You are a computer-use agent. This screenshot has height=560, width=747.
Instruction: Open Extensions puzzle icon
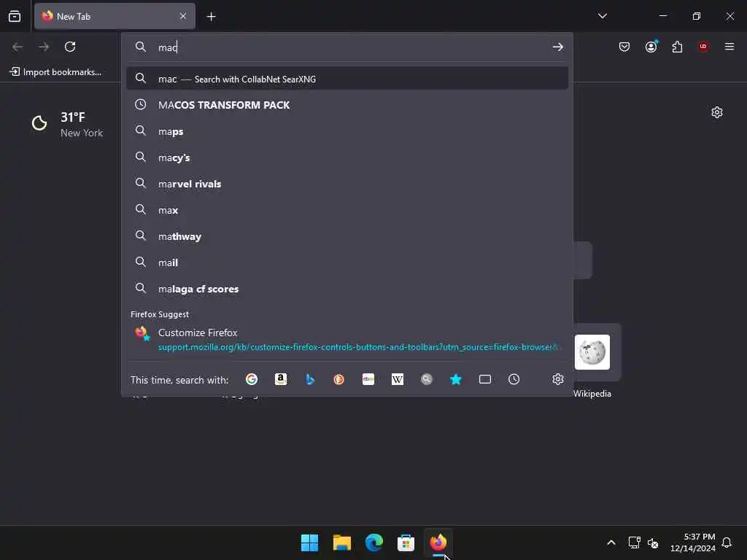677,47
